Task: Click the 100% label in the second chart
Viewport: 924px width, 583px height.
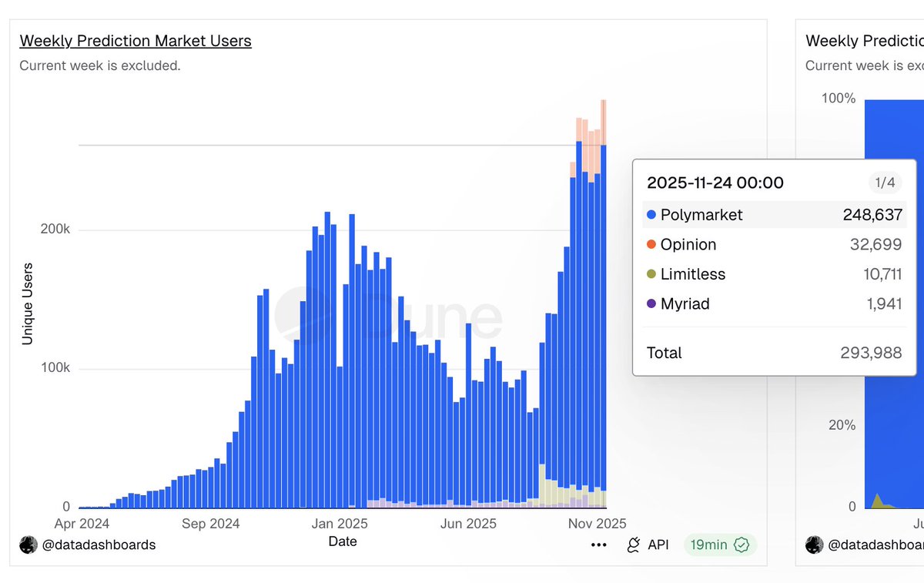Action: click(x=839, y=98)
